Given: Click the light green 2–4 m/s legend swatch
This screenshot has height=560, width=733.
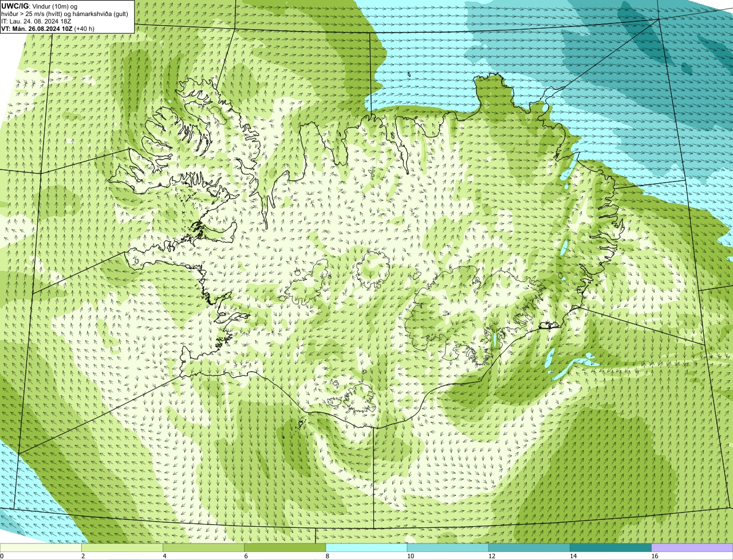Looking at the screenshot, I should click(122, 547).
